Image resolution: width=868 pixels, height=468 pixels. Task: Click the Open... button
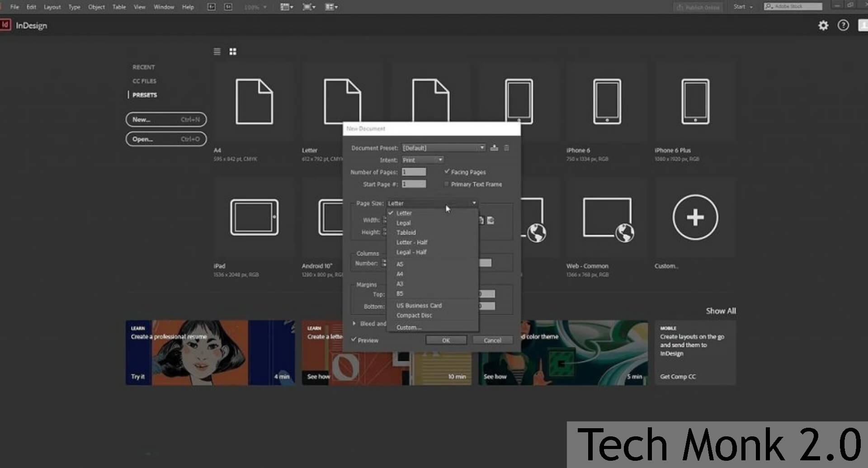166,139
